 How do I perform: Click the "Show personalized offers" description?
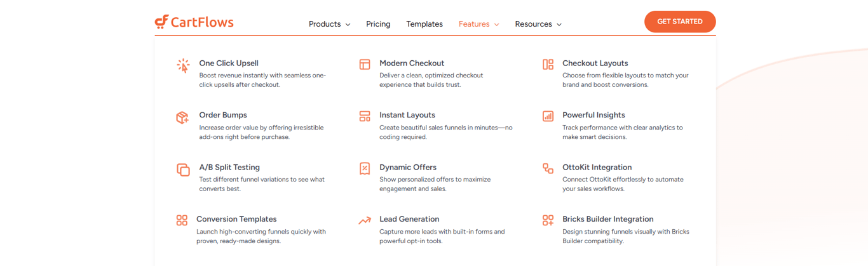click(435, 184)
